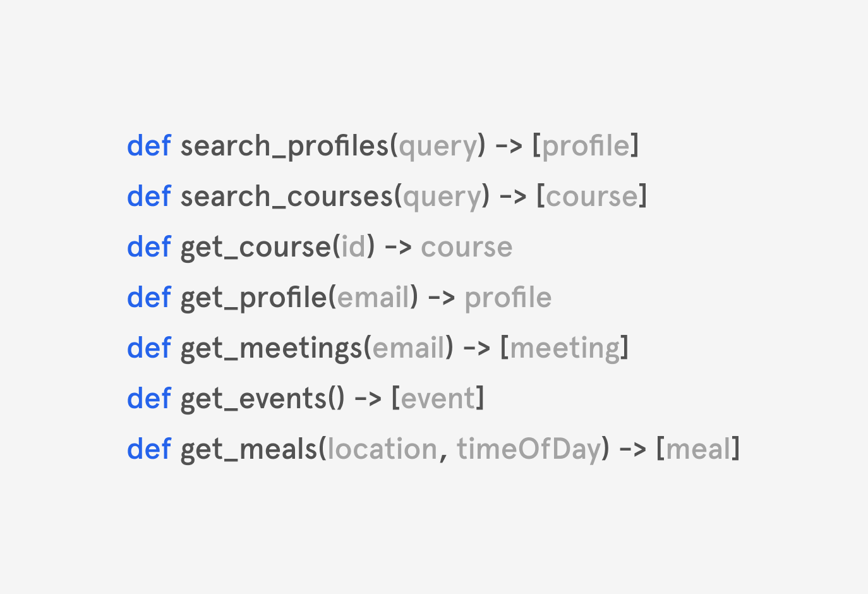Select the search_courses function name
Image resolution: width=868 pixels, height=594 pixels.
point(287,197)
